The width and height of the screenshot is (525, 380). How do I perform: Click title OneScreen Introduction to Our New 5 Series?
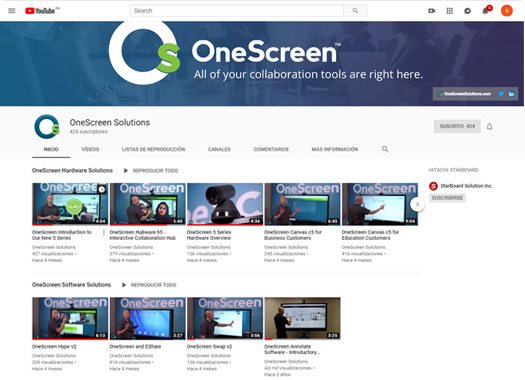pyautogui.click(x=62, y=235)
